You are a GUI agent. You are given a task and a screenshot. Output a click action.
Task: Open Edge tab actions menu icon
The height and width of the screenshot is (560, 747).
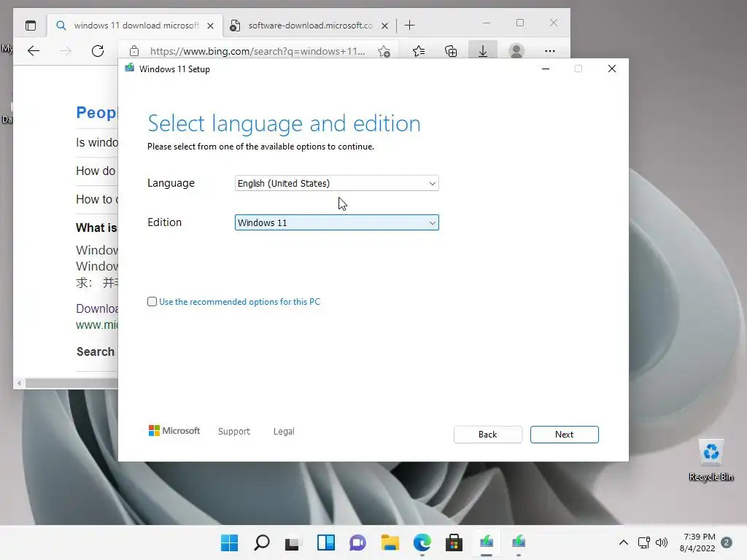click(x=31, y=26)
